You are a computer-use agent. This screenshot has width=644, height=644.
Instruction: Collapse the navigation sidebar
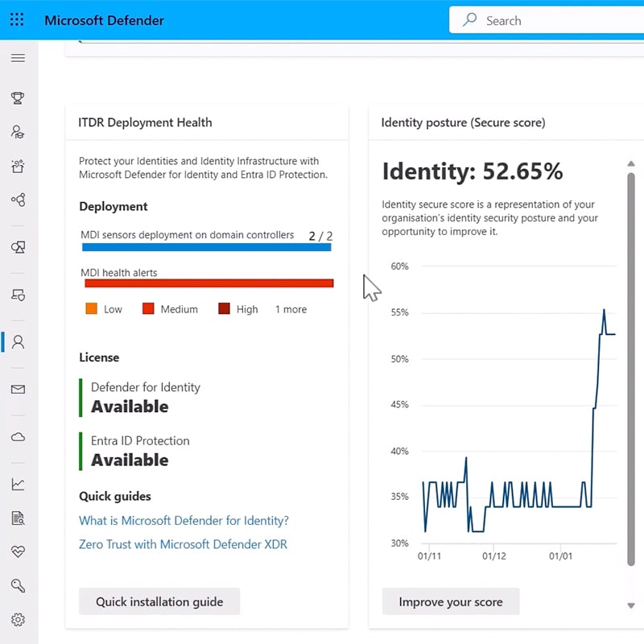19,57
